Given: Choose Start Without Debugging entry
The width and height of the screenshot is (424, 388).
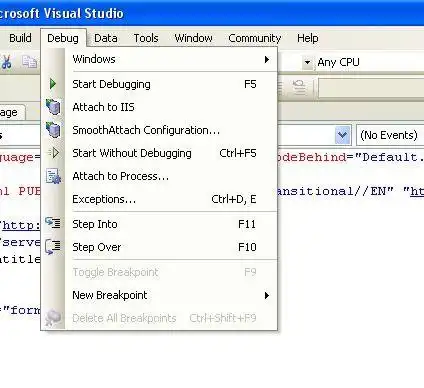Looking at the screenshot, I should tap(159, 153).
